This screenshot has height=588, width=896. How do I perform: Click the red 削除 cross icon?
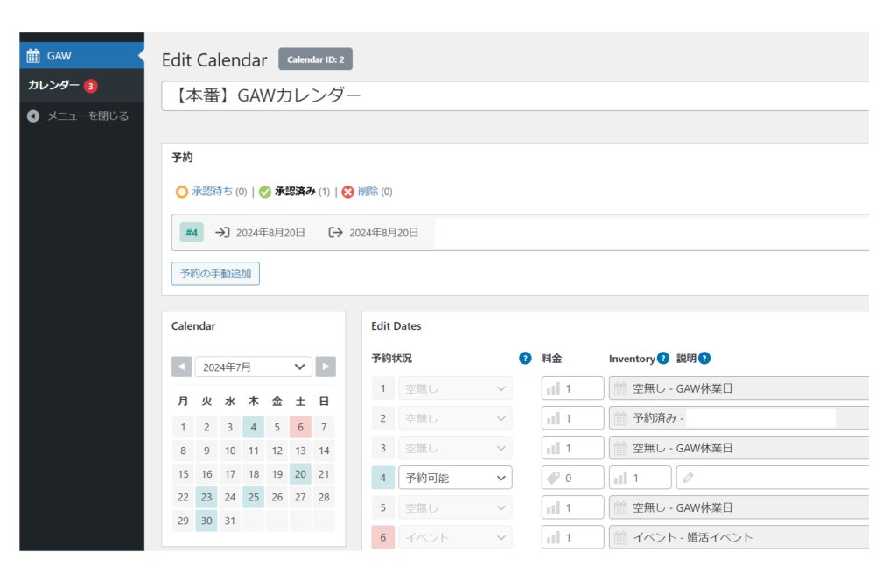(x=347, y=192)
